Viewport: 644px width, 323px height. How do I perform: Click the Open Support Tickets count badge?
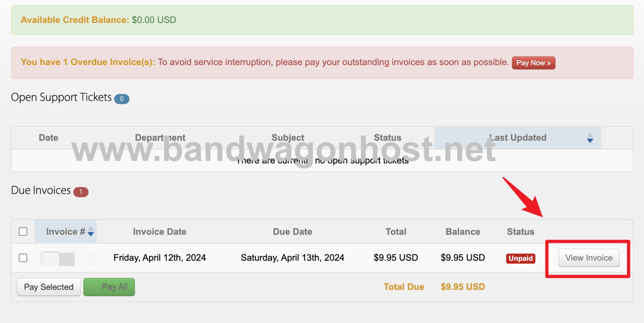pyautogui.click(x=122, y=99)
